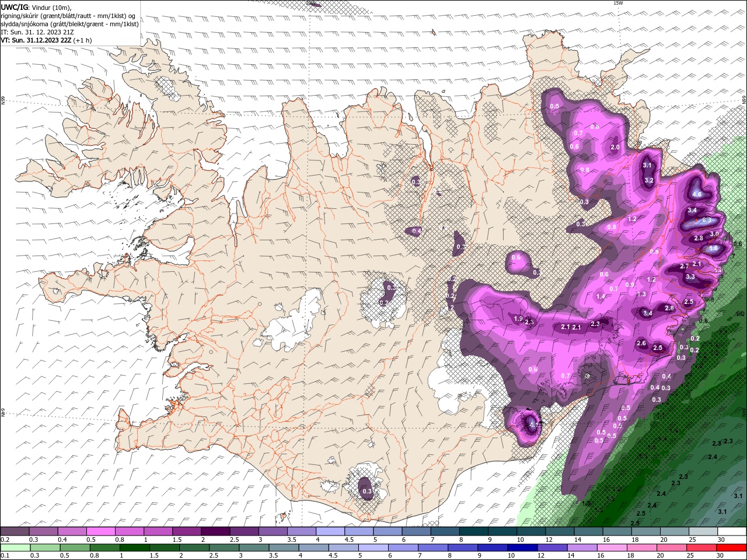The width and height of the screenshot is (747, 560).
Task: Click the '2.0' snowfall value on map
Action: 615,148
